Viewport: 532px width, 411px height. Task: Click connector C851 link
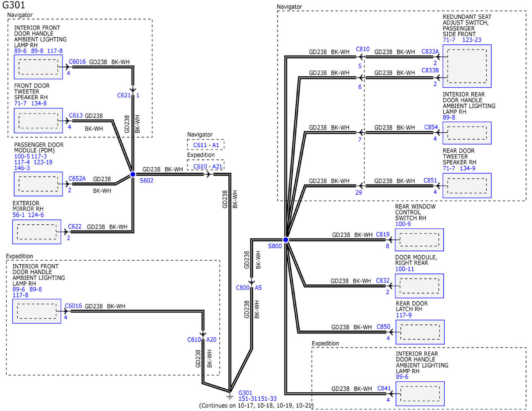[430, 180]
